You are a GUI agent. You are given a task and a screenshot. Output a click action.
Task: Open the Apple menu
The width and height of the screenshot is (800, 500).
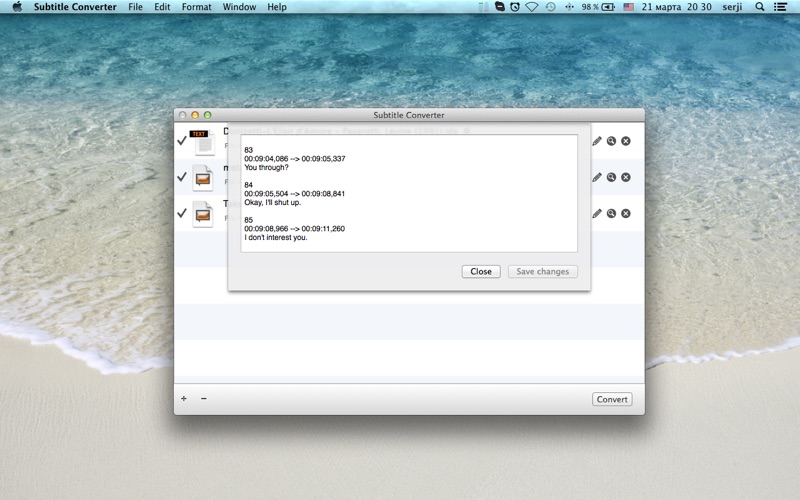[x=17, y=7]
